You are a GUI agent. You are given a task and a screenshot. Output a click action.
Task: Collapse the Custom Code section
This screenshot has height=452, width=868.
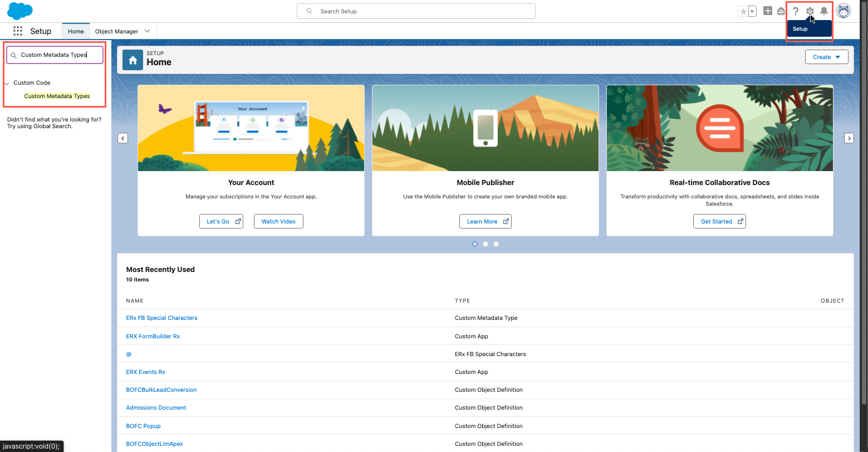[x=7, y=83]
